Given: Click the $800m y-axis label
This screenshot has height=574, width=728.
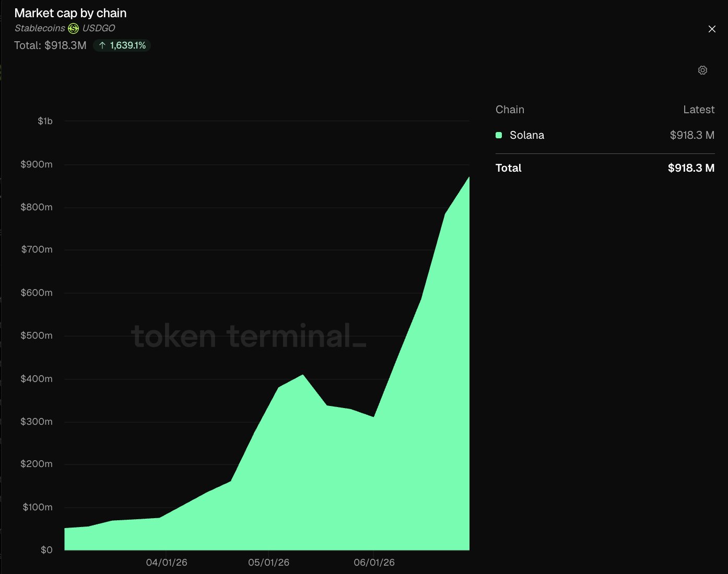Looking at the screenshot, I should [x=37, y=207].
